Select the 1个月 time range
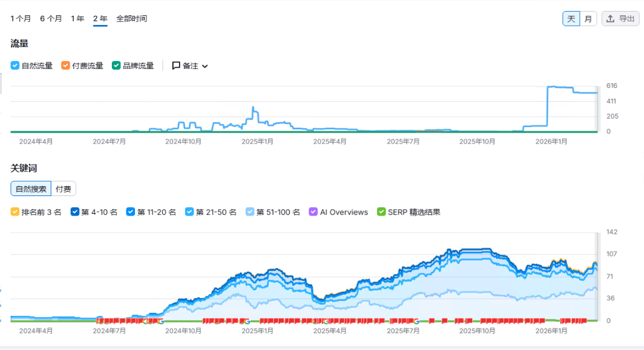The image size is (644, 350). tap(21, 18)
